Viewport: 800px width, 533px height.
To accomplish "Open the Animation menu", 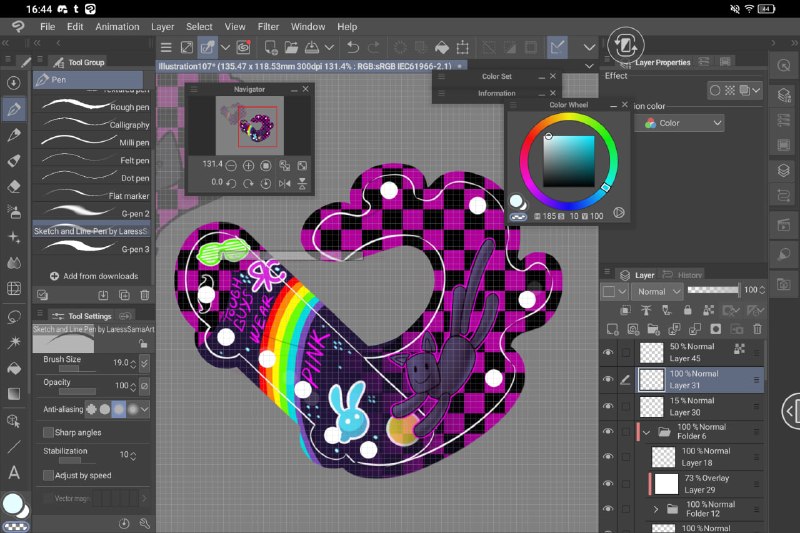I will point(117,27).
